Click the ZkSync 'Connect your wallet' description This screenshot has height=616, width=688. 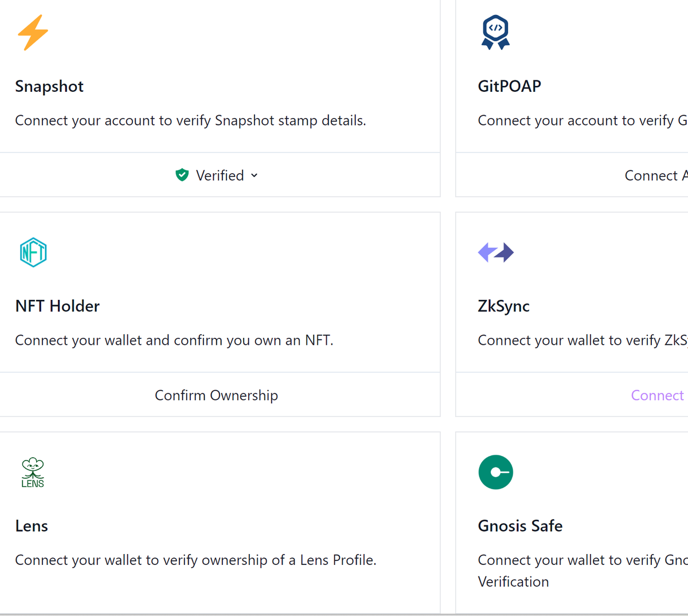[x=583, y=340]
